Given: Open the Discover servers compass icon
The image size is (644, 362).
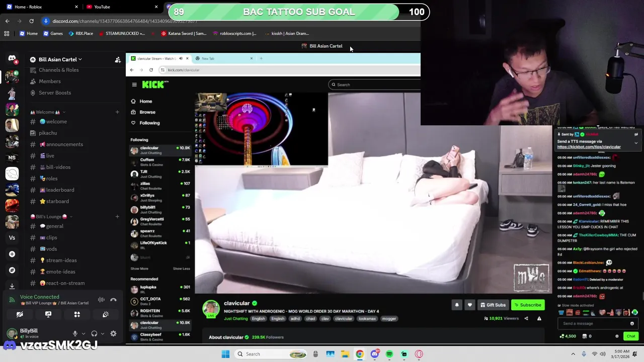Looking at the screenshot, I should coord(12,270).
